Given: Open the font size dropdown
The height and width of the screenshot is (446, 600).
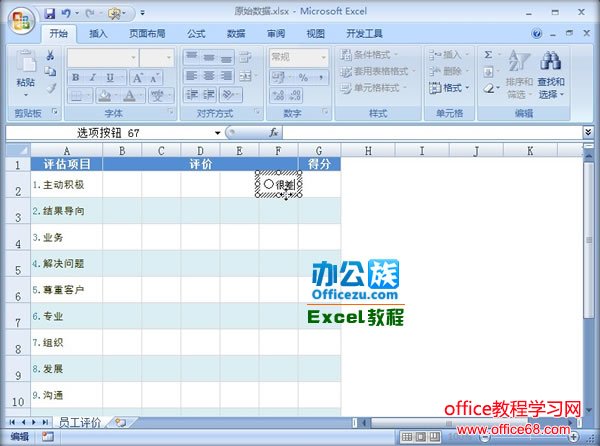Looking at the screenshot, I should tap(169, 58).
